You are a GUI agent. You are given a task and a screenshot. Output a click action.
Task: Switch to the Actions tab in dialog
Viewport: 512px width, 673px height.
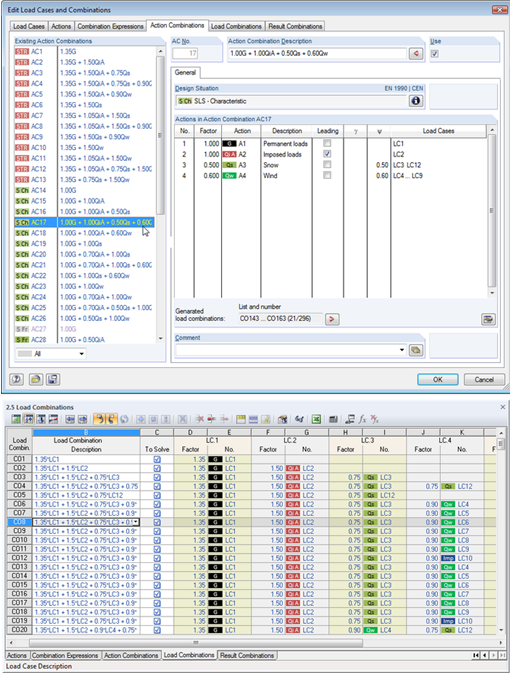point(61,26)
